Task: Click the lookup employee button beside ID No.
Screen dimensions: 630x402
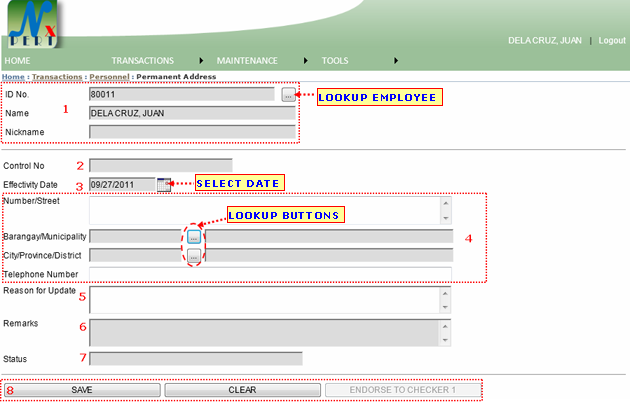Action: (288, 95)
